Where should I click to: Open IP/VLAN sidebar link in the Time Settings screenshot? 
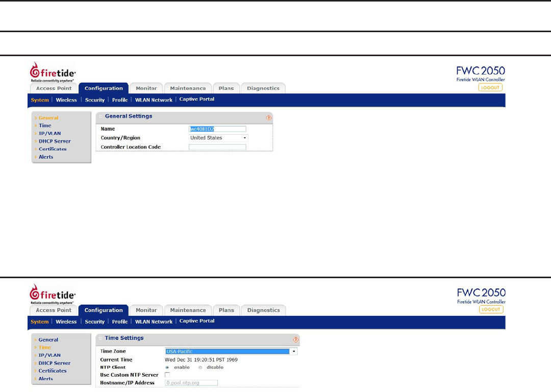point(49,355)
